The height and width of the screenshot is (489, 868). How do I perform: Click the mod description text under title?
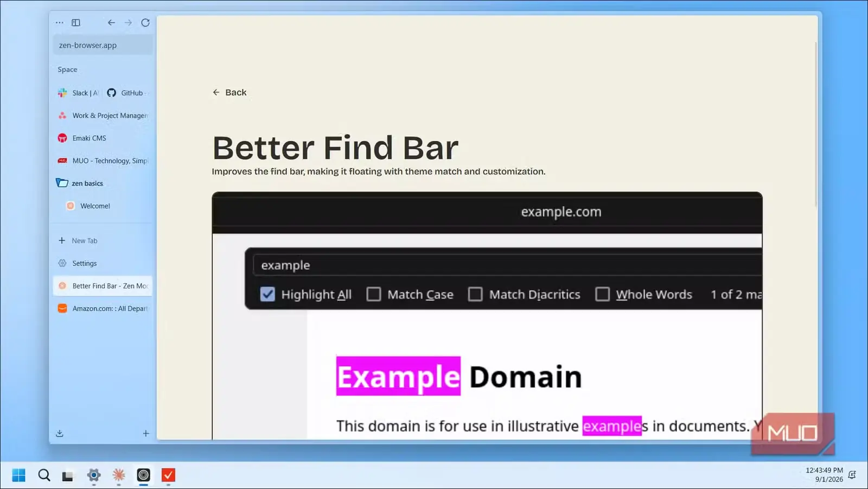point(379,172)
